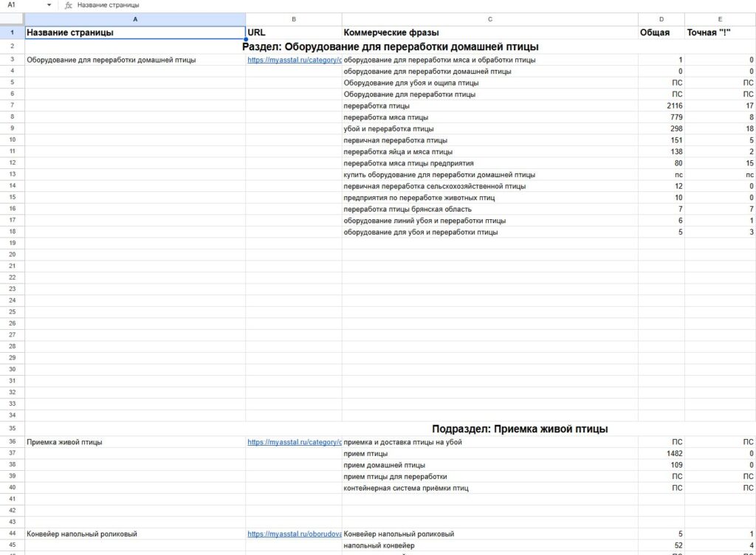Click the 'Общая' header cell

661,32
